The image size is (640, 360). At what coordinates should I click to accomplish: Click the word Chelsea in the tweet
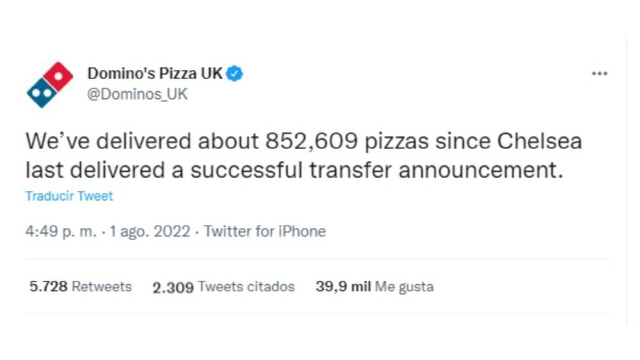coord(539,141)
